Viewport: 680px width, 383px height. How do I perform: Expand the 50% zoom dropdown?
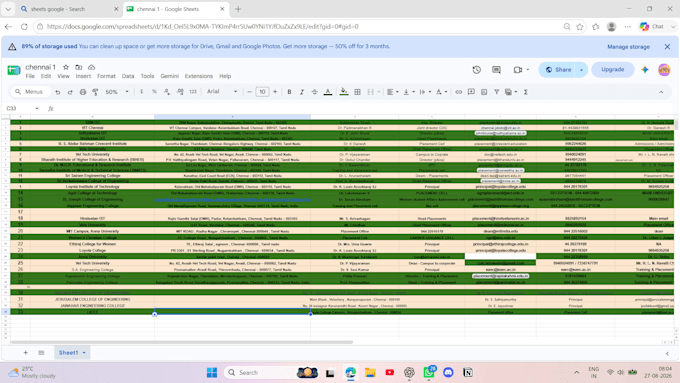click(x=117, y=92)
